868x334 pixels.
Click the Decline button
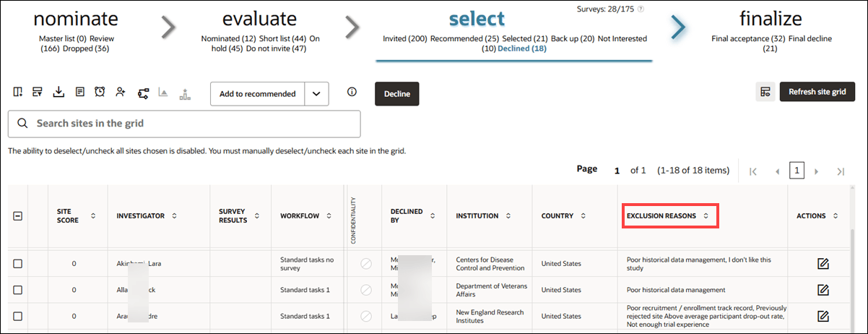pos(396,94)
